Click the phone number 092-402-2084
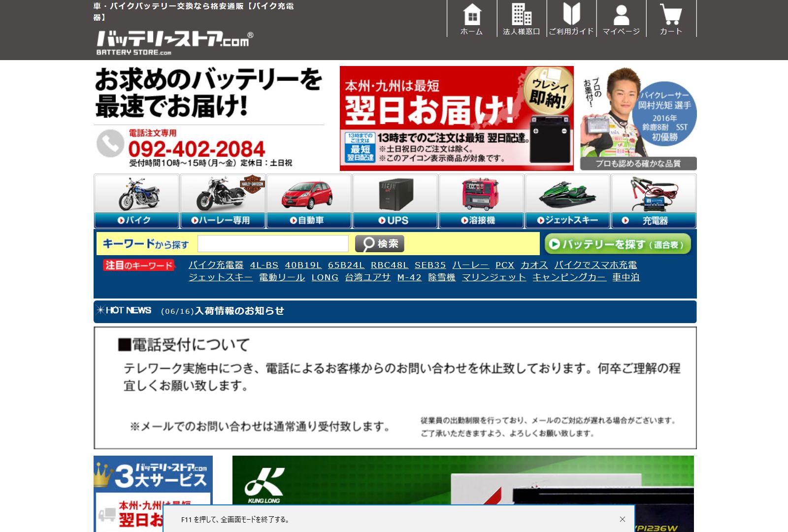Image resolution: width=788 pixels, height=532 pixels. point(197,149)
